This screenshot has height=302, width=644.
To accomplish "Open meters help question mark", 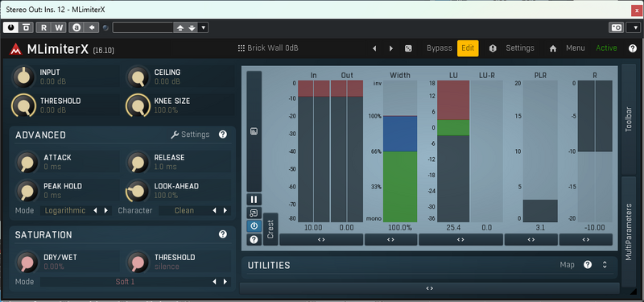I will coord(254,239).
